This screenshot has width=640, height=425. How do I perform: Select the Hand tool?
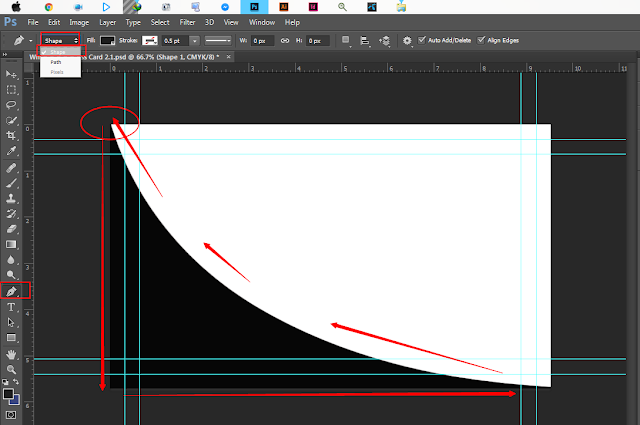click(11, 354)
